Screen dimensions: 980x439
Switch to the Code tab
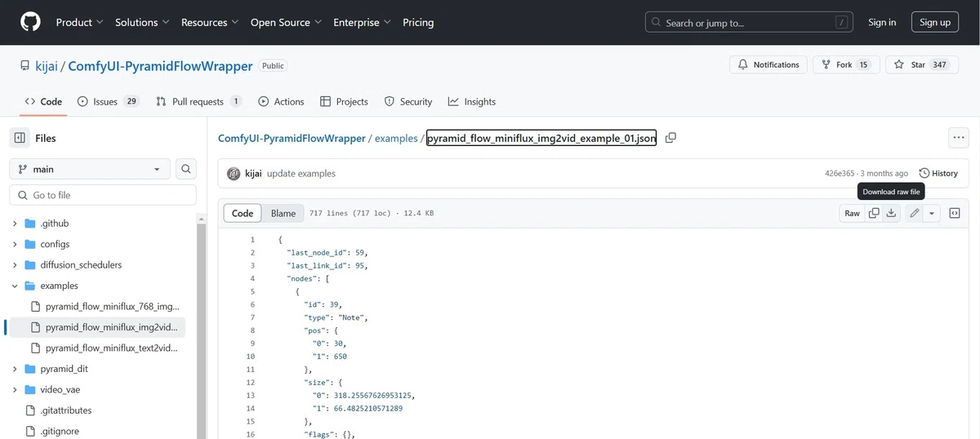tap(44, 101)
